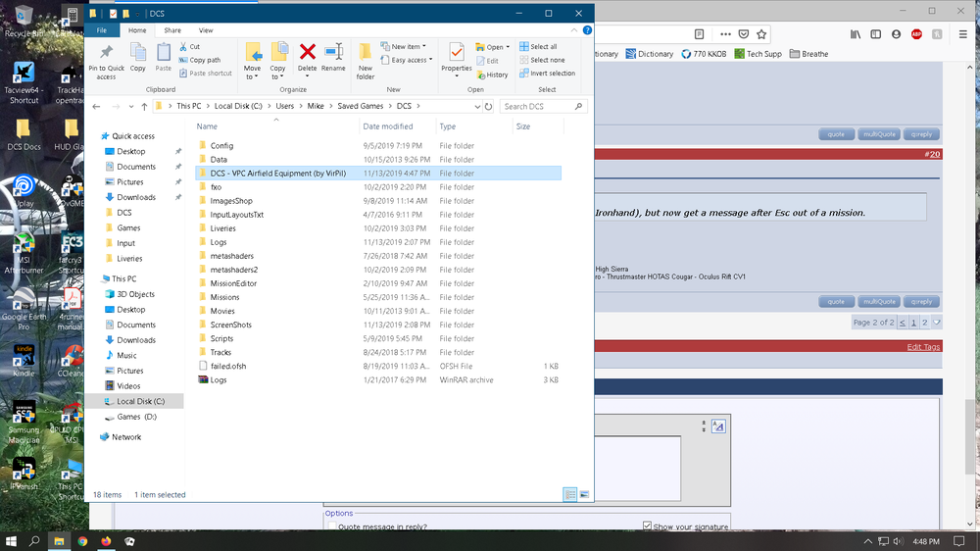The image size is (980, 551).
Task: Select failed.ofsh file
Action: 378,366
